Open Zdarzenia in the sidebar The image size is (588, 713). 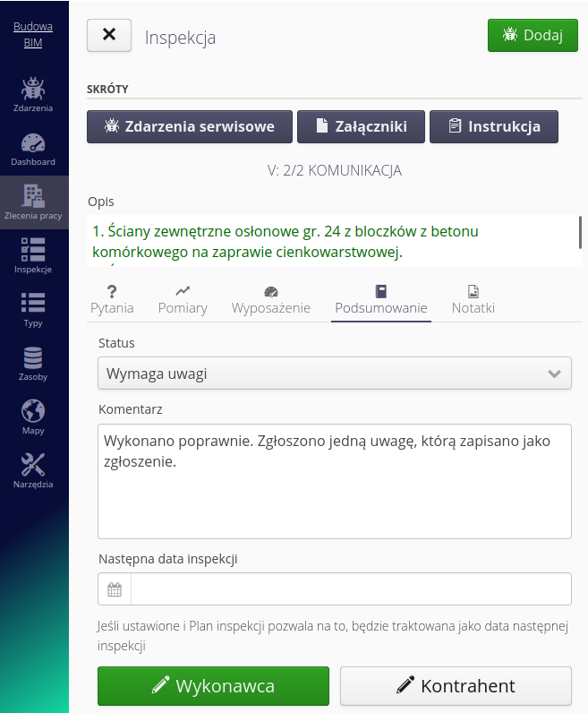(x=33, y=95)
